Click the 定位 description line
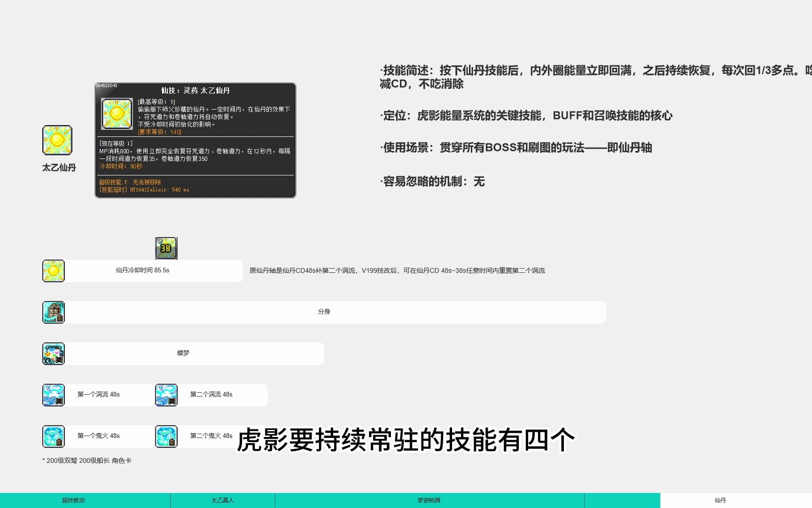This screenshot has height=508, width=812. (526, 116)
